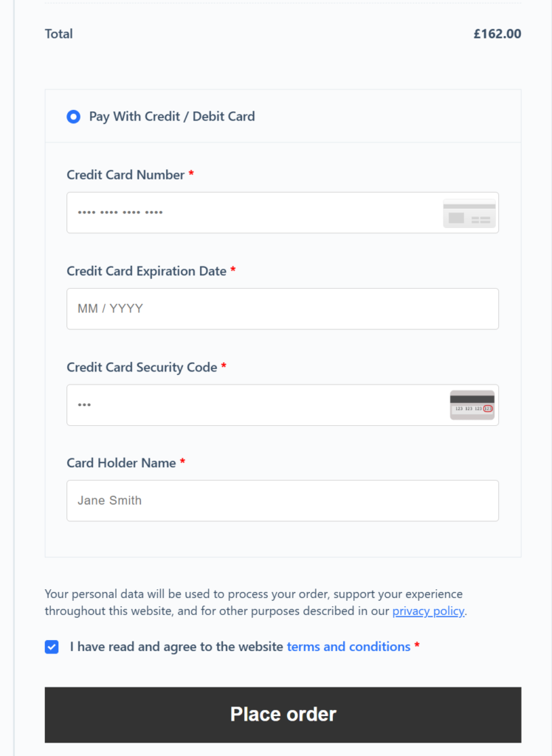
Task: Click the Pay With Credit / Debit Card label text
Action: coord(172,117)
